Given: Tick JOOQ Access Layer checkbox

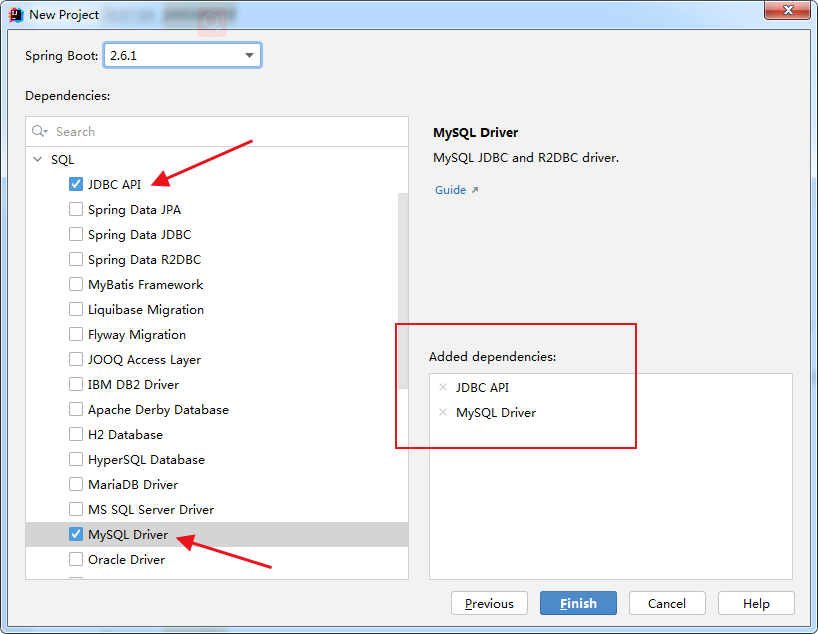Looking at the screenshot, I should point(76,360).
